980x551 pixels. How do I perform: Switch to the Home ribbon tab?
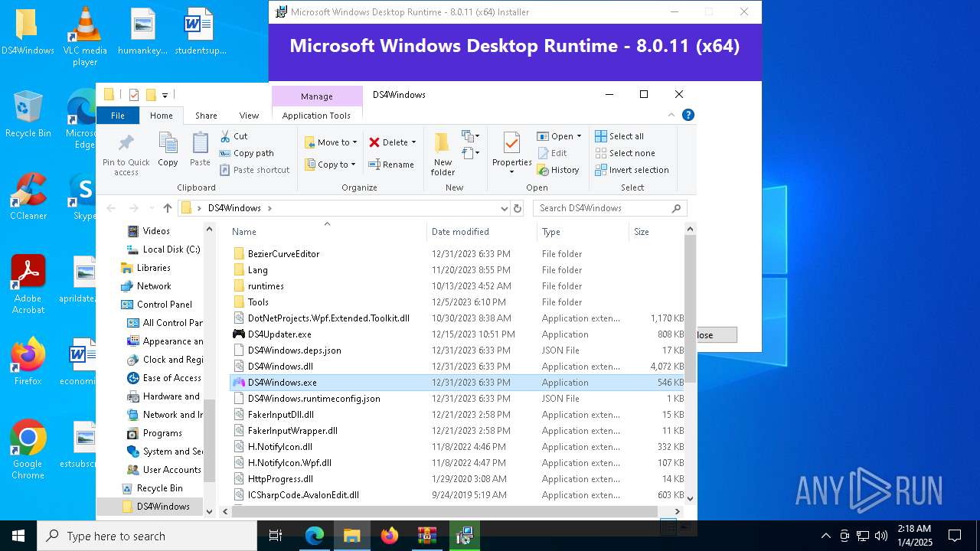click(x=162, y=116)
